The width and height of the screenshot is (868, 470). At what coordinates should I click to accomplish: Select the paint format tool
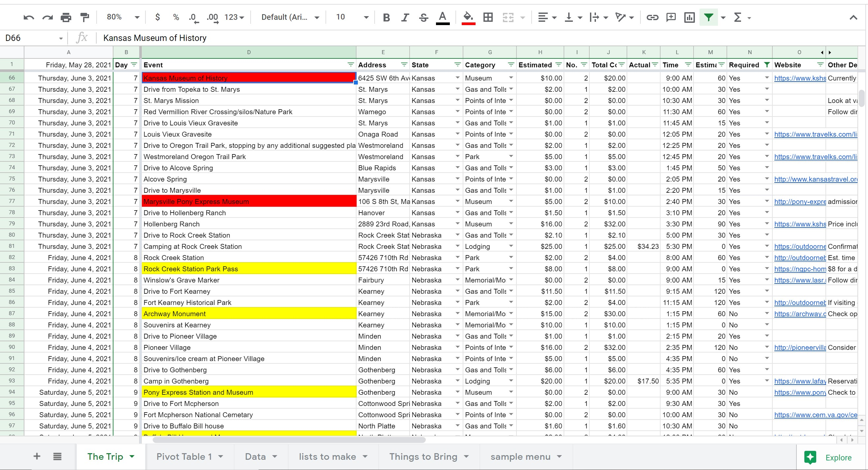coord(84,17)
